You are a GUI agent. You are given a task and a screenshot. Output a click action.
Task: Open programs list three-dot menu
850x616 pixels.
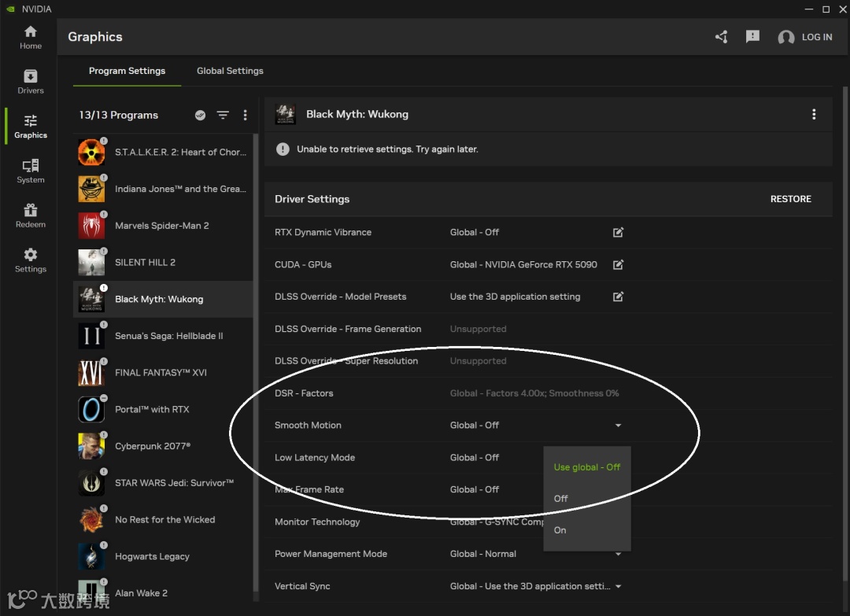(x=245, y=115)
